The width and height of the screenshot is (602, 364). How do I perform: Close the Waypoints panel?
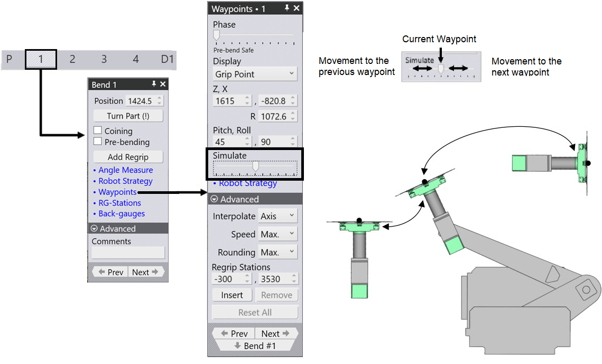point(297,8)
